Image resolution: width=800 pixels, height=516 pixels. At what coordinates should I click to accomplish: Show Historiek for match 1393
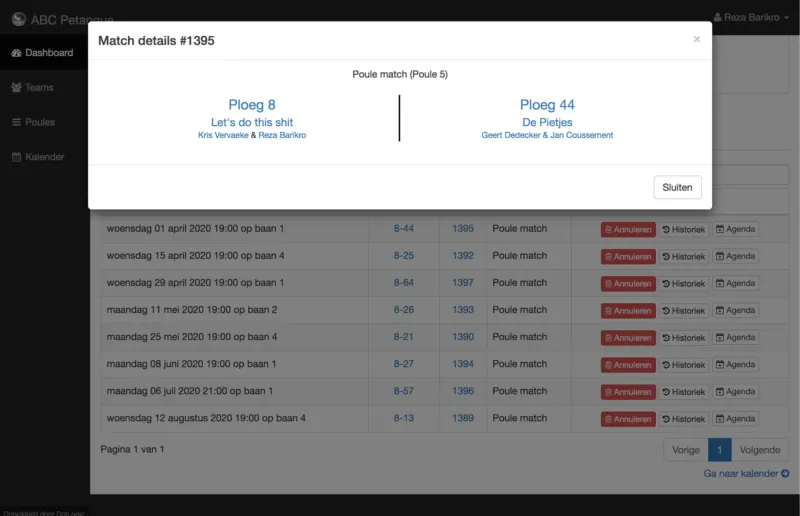point(684,310)
